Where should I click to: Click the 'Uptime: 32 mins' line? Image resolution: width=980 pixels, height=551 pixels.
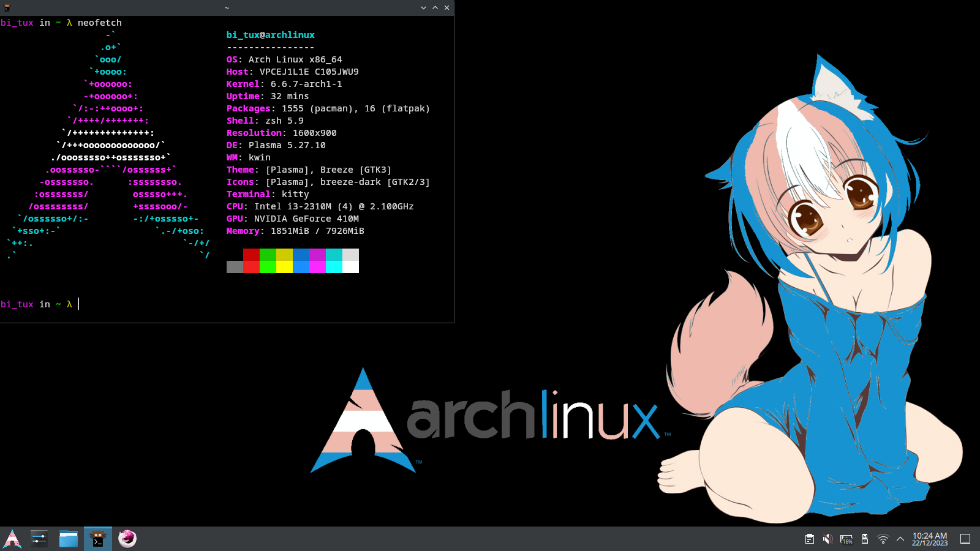coord(268,96)
